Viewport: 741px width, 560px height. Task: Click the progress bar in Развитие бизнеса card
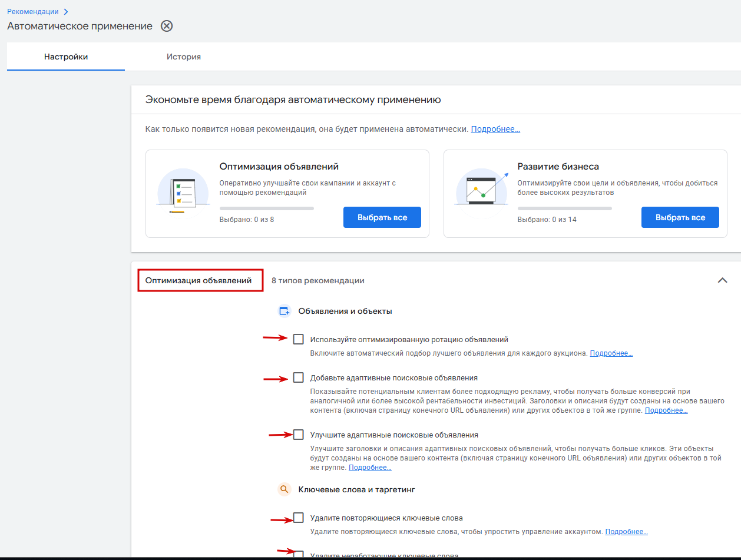565,208
